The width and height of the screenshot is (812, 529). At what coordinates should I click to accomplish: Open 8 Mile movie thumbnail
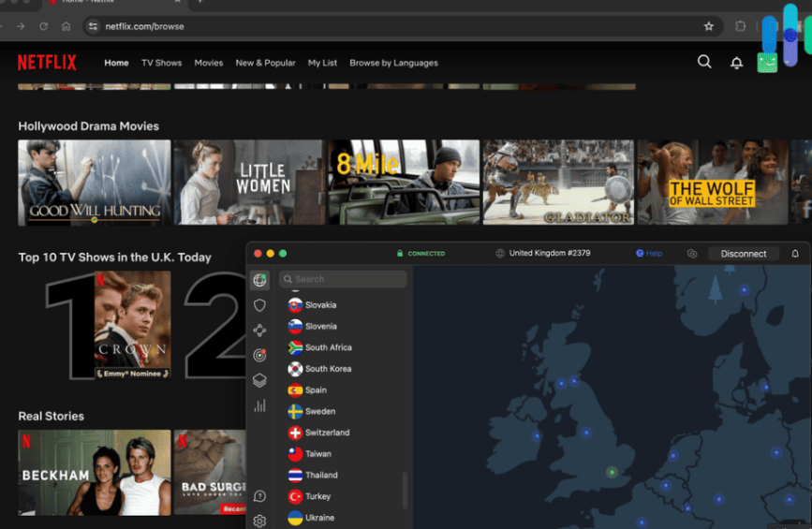click(404, 183)
